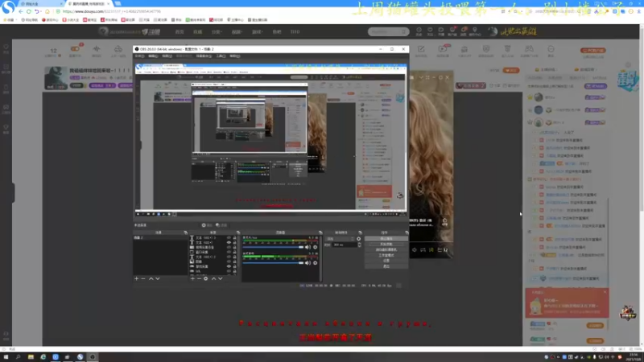Go back in the browser
The height and width of the screenshot is (362, 644).
[21, 11]
